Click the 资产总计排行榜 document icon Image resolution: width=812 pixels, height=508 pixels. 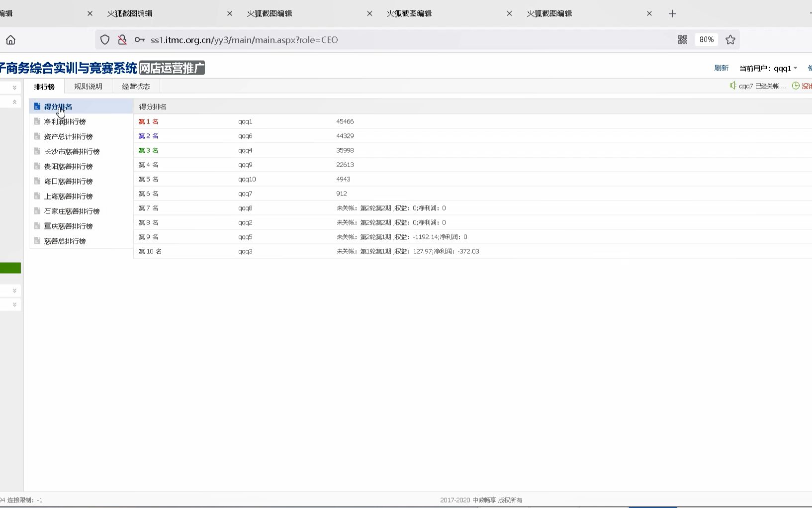pos(37,136)
